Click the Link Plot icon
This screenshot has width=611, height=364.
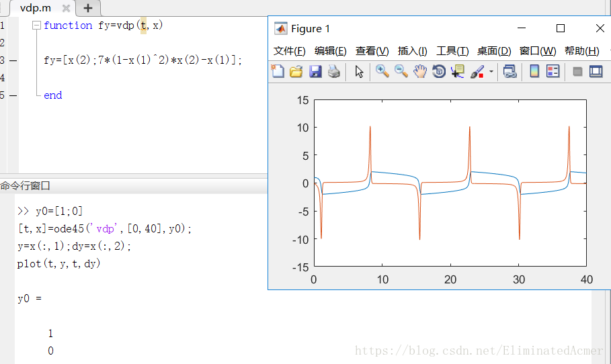click(x=510, y=71)
